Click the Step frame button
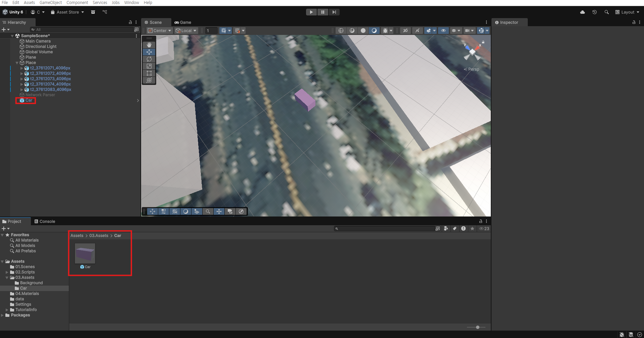Viewport: 644px width, 338px height. point(334,12)
